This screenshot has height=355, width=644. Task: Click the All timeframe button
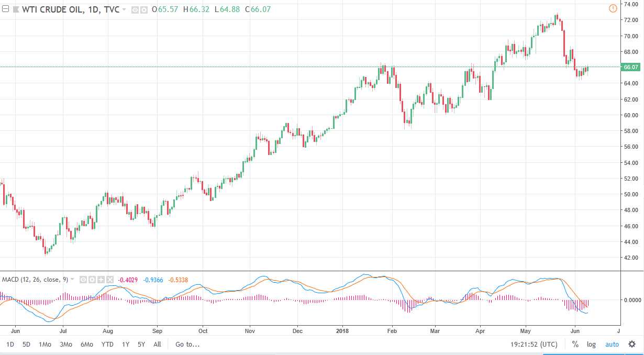(x=157, y=345)
